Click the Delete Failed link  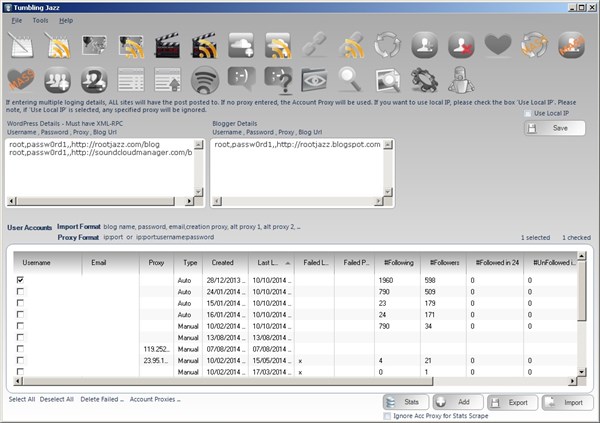(x=102, y=399)
